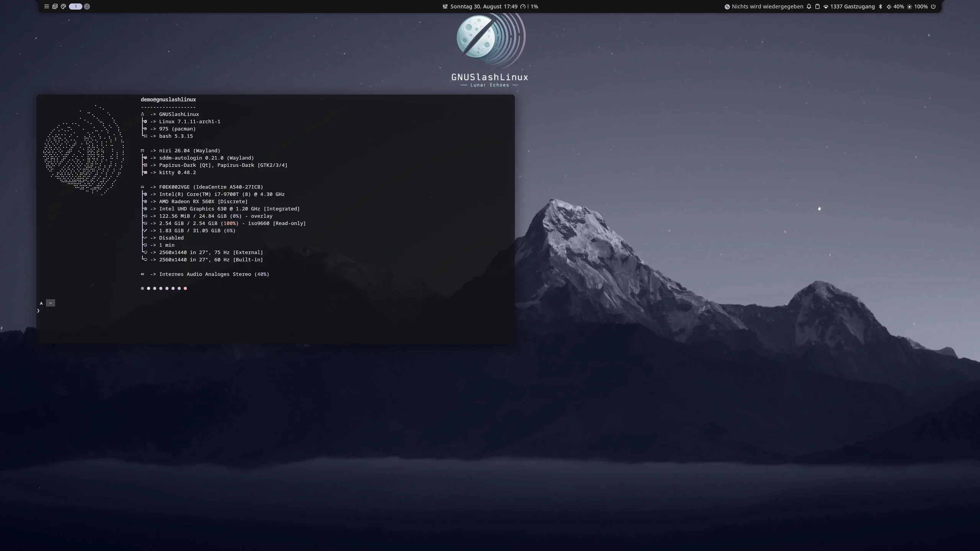Switch to workspace 2 indicator
980x551 pixels.
pos(87,7)
